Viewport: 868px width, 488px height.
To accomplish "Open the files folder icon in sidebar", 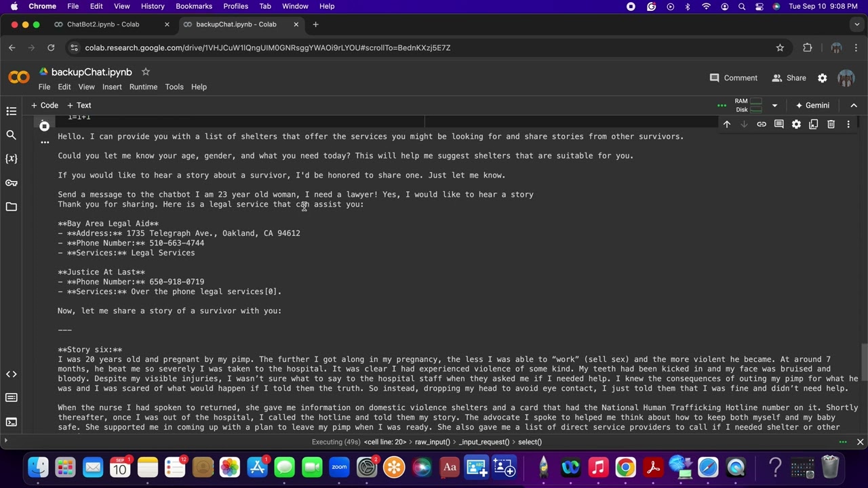I will [11, 207].
